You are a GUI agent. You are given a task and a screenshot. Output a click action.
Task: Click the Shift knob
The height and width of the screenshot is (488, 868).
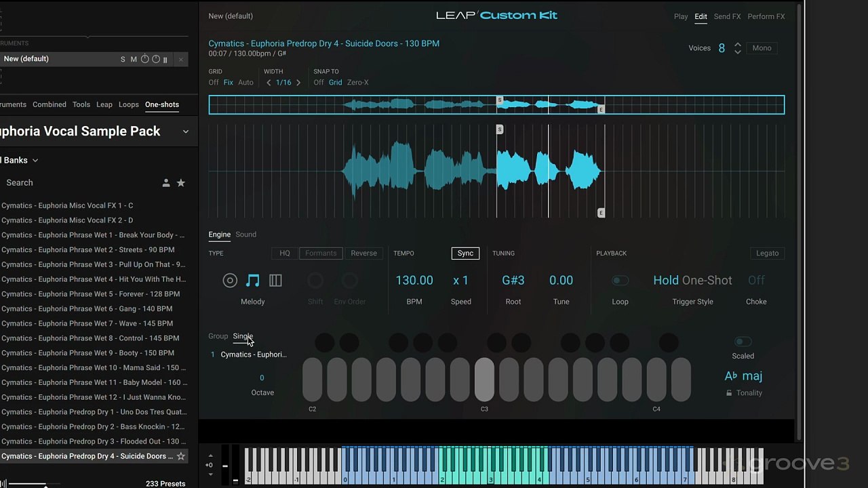315,281
